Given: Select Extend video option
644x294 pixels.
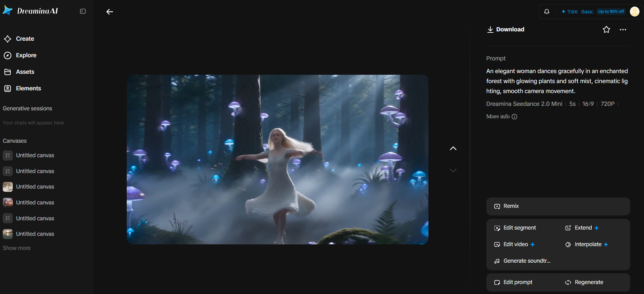Looking at the screenshot, I should coord(582,228).
